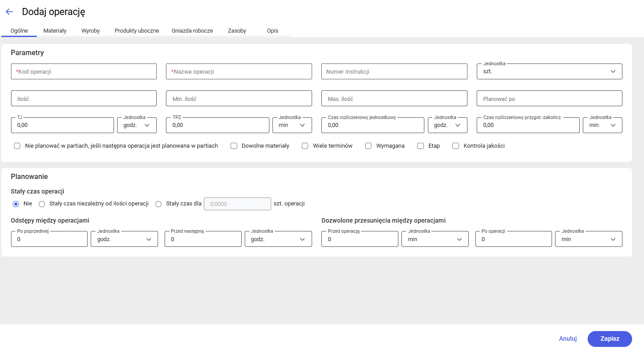Click the Nazwa operacji text field
This screenshot has width=644, height=350.
[x=239, y=71]
